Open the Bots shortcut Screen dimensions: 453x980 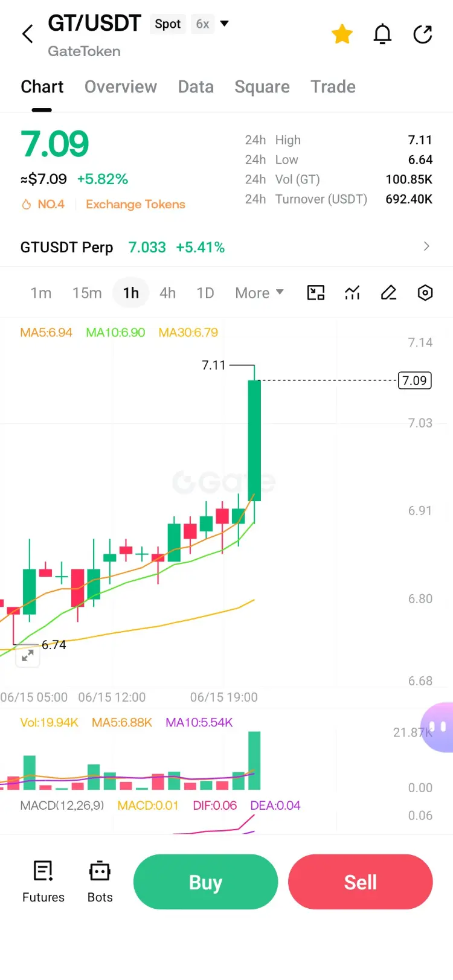click(100, 882)
